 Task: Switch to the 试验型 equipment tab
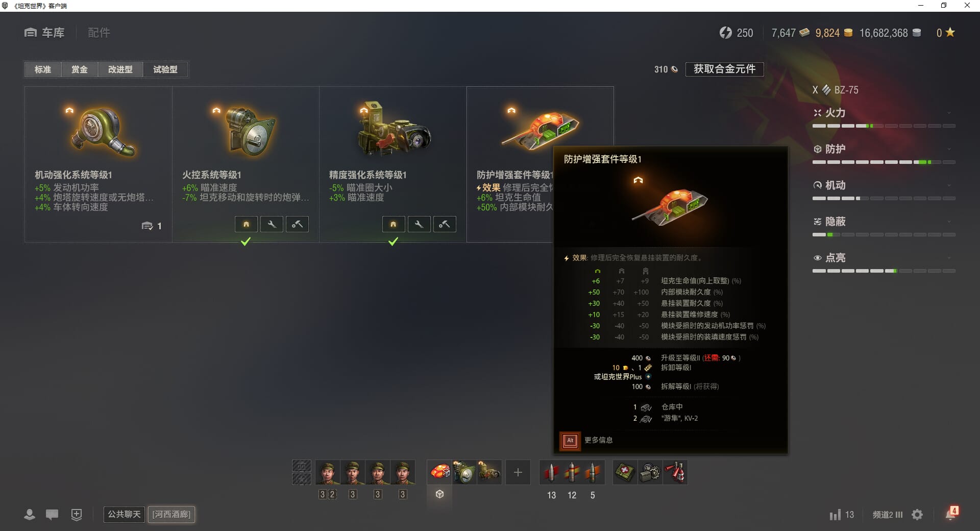[x=165, y=69]
